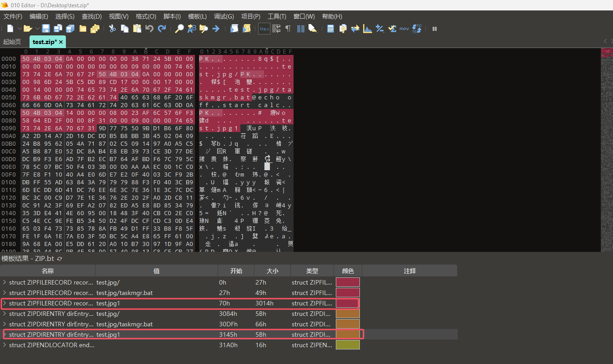Click hex address 0070 row label
The image size is (613, 364).
9,113
